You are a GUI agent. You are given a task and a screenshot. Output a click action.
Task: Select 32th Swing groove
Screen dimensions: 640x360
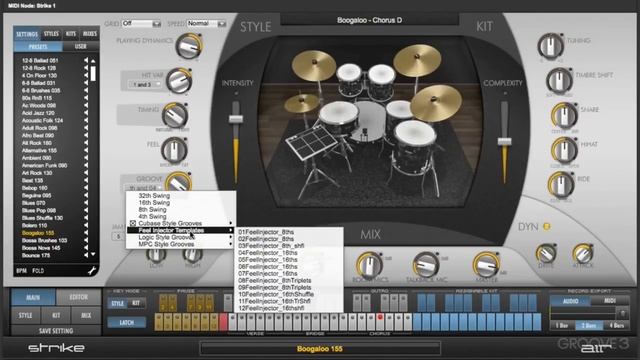180,196
